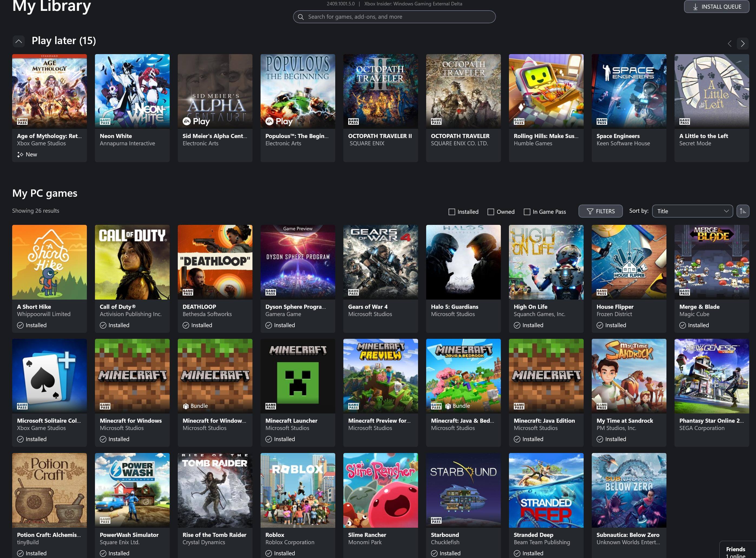Click installed checkmark icon under A Short Hike
This screenshot has height=558, width=756.
20,325
